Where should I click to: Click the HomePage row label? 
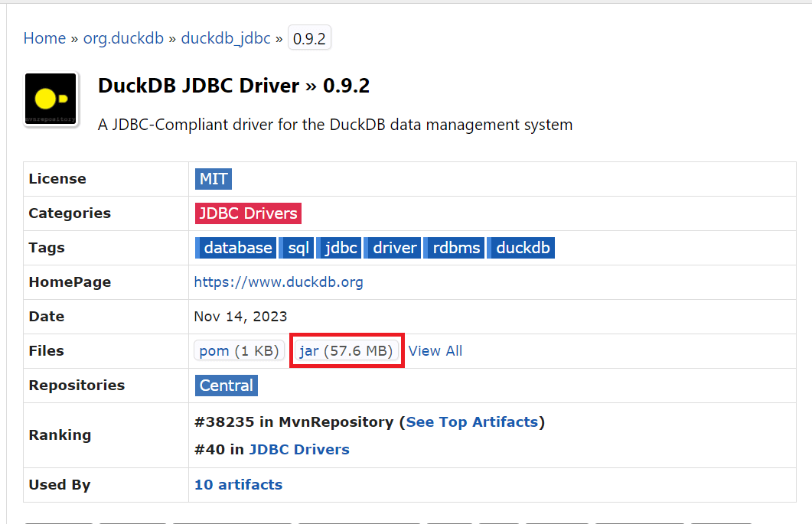coord(70,282)
